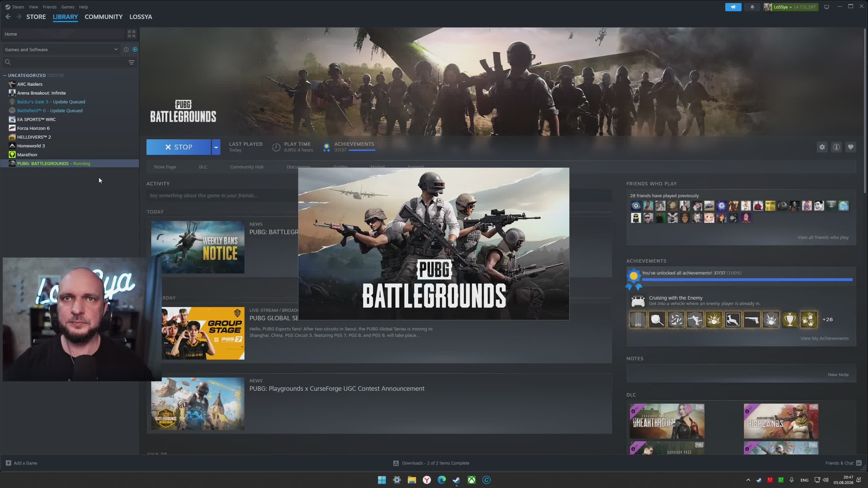Open the dropdown arrow beside STOP
The height and width of the screenshot is (488, 868).
click(x=216, y=147)
